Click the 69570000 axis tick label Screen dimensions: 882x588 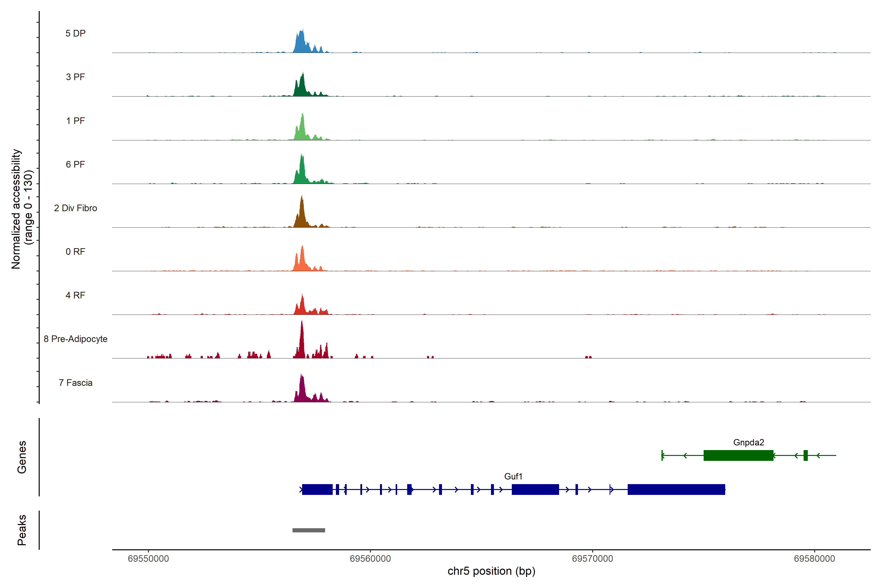[592, 559]
